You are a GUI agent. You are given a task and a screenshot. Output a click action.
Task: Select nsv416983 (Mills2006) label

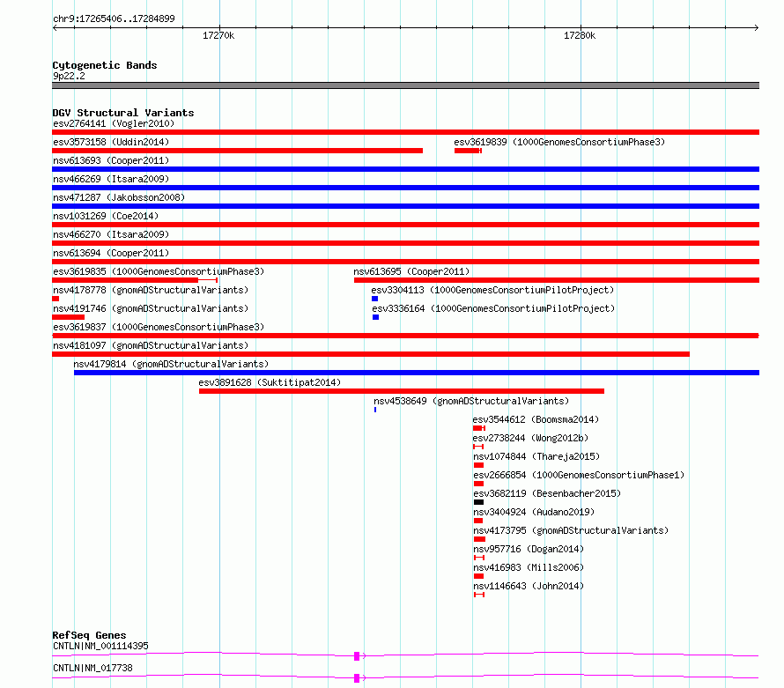529,567
